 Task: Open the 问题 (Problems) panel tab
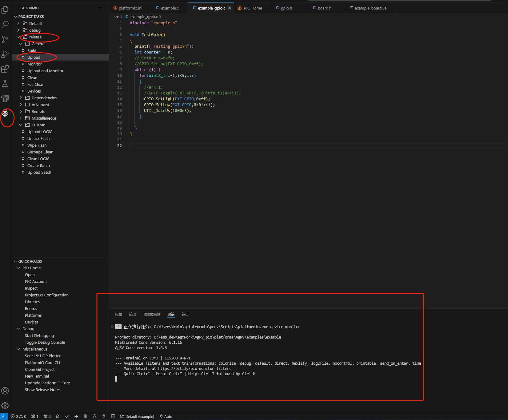[118, 314]
